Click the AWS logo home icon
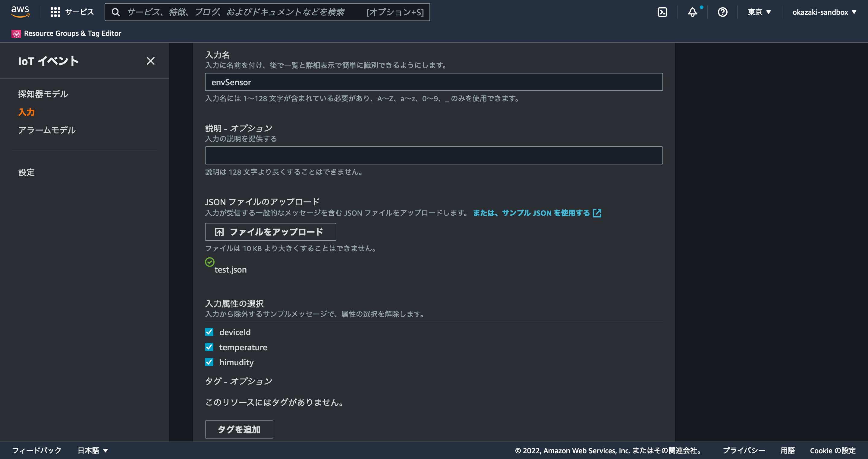This screenshot has width=868, height=459. 20,12
